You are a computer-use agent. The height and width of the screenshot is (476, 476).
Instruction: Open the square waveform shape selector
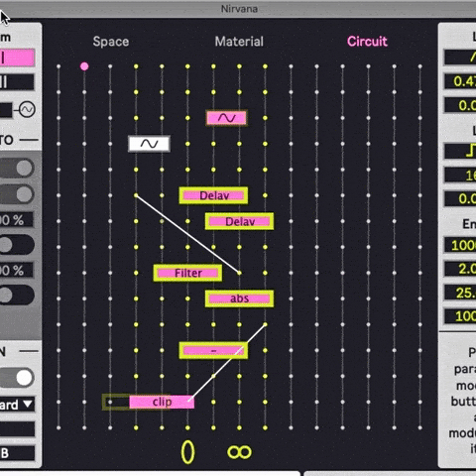[460, 152]
